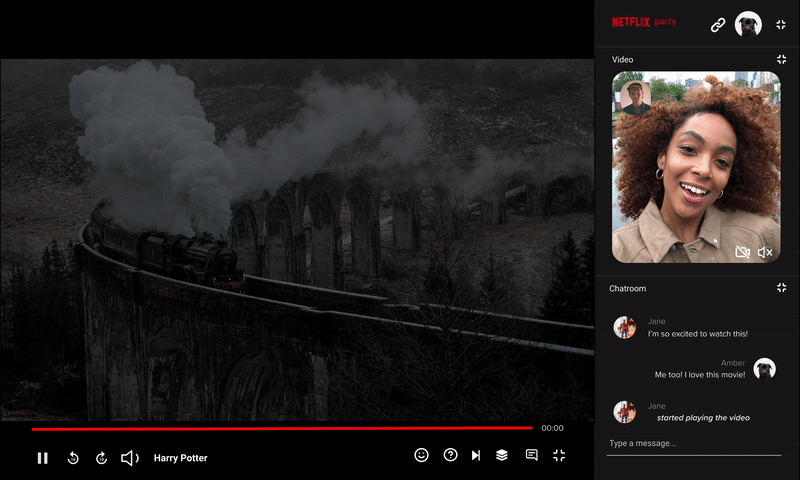Select the small picture-in-picture participant thumbnail
Viewport: 800px width, 480px height.
pos(636,97)
